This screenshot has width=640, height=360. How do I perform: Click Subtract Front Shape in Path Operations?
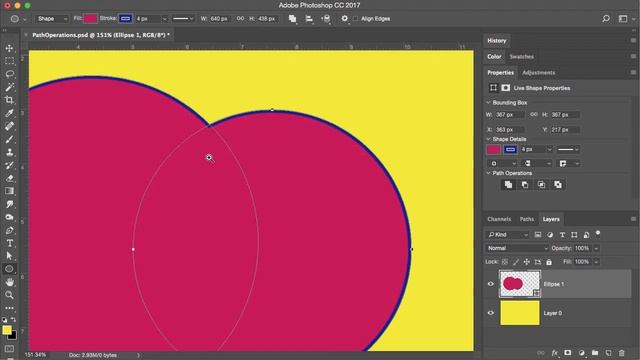(525, 185)
